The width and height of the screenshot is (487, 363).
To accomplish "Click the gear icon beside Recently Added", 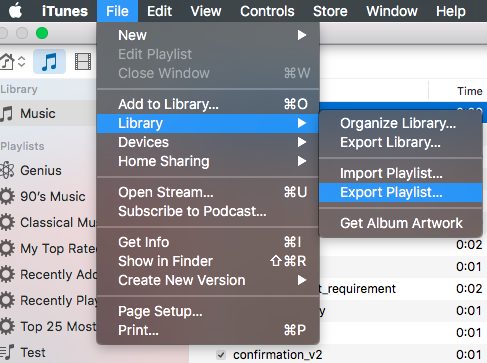I will pos(7,274).
